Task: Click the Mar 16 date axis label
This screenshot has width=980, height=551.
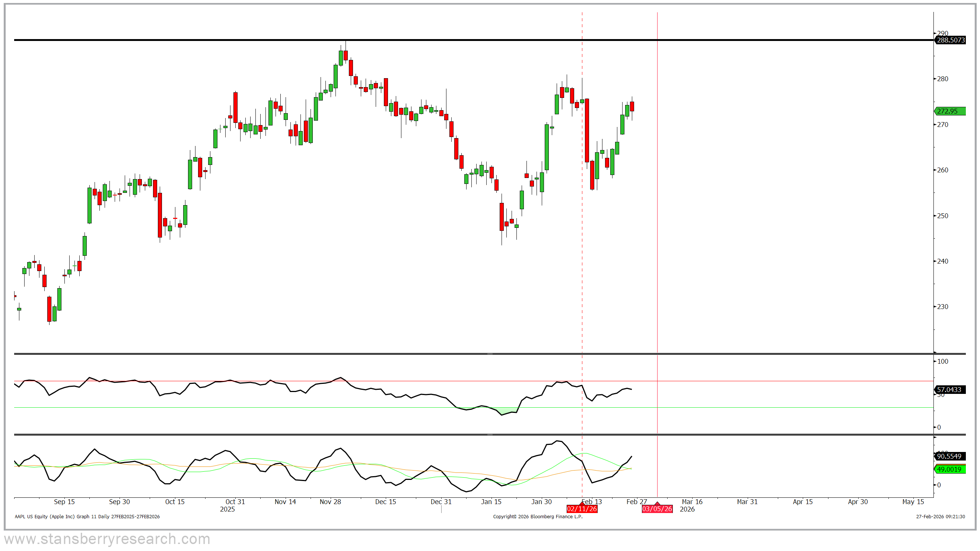Action: pyautogui.click(x=692, y=501)
